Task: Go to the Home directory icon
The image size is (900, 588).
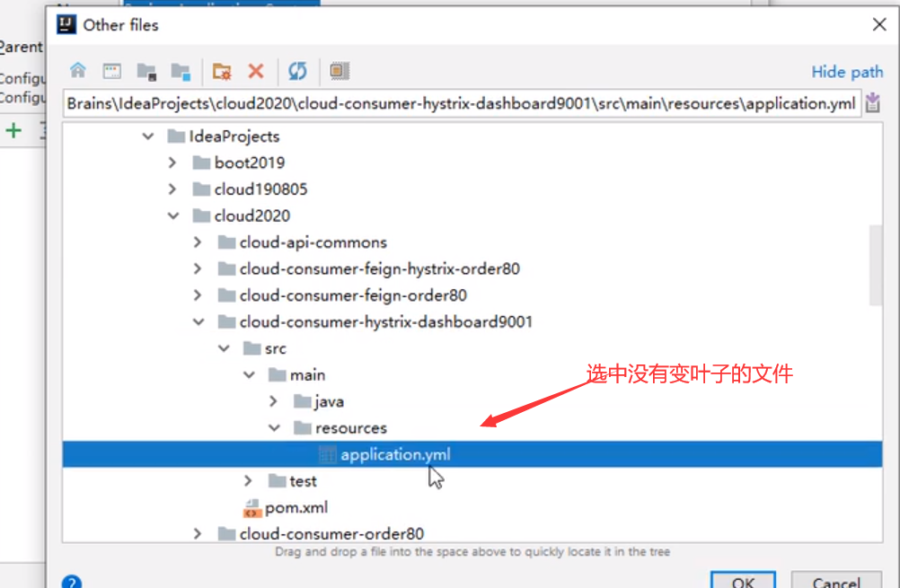Action: (x=78, y=71)
